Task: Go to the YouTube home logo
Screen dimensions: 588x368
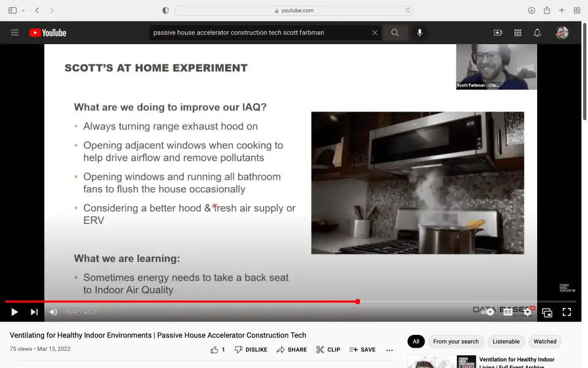Action: pos(48,33)
